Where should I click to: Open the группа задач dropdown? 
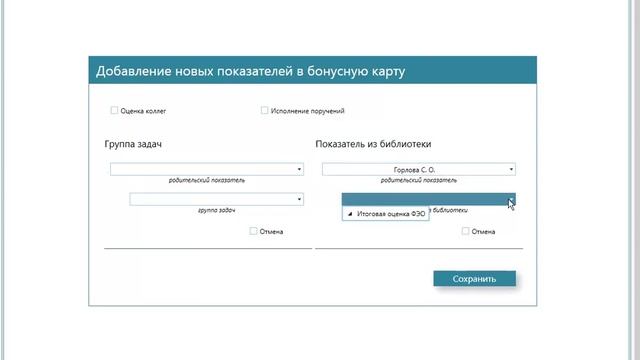[x=217, y=199]
